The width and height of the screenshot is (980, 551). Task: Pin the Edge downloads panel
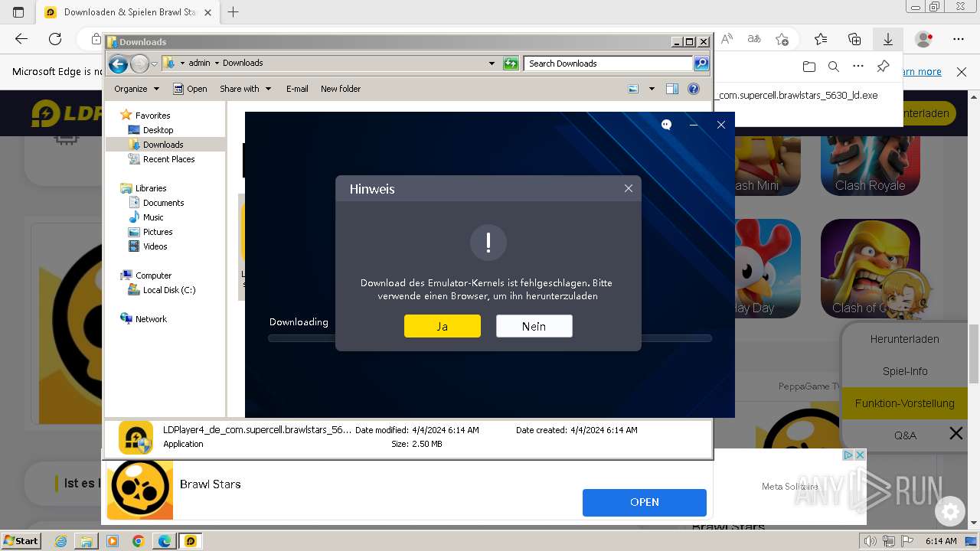click(883, 67)
